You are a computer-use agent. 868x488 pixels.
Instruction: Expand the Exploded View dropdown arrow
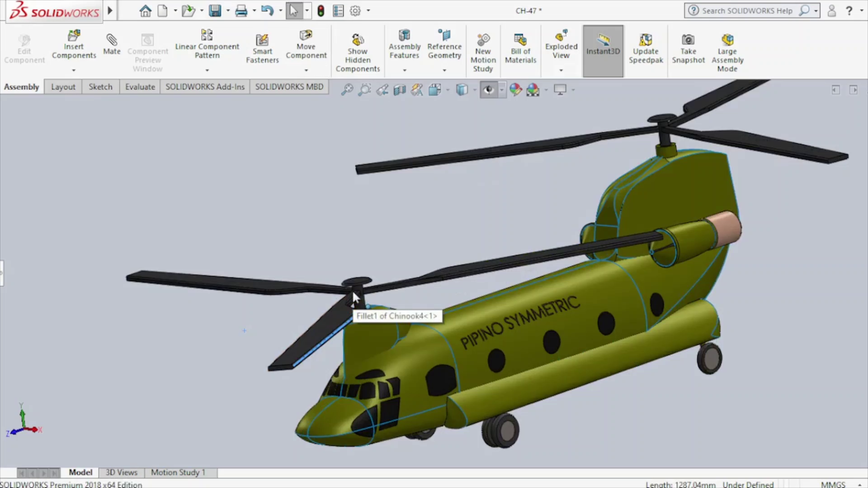pyautogui.click(x=561, y=70)
